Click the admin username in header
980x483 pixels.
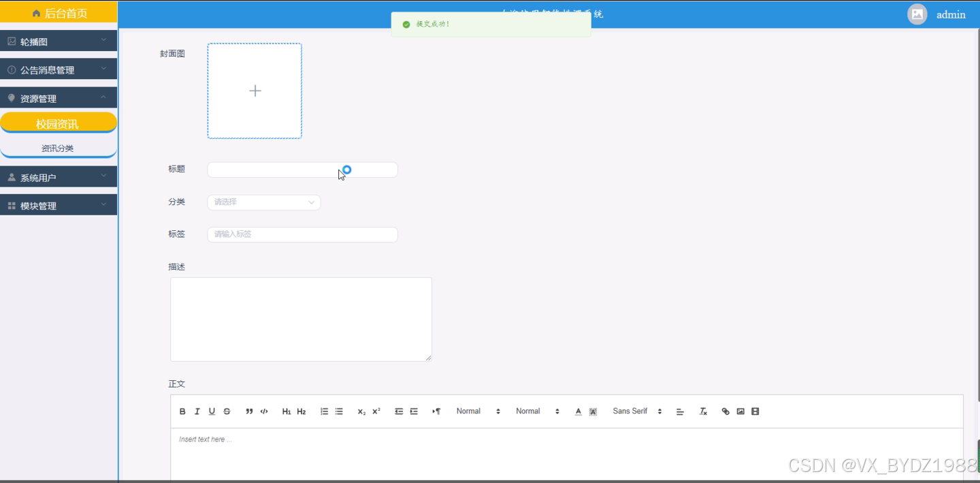pyautogui.click(x=951, y=14)
